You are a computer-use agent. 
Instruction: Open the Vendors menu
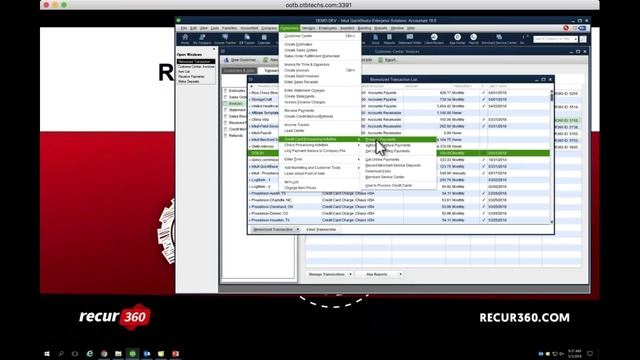click(x=309, y=28)
